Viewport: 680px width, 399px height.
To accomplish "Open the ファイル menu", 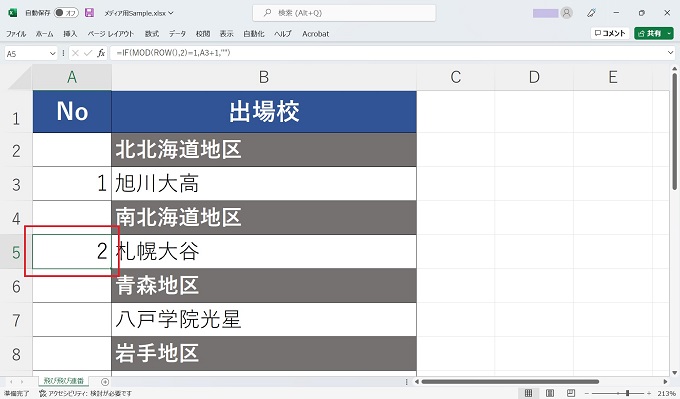I will click(x=16, y=34).
